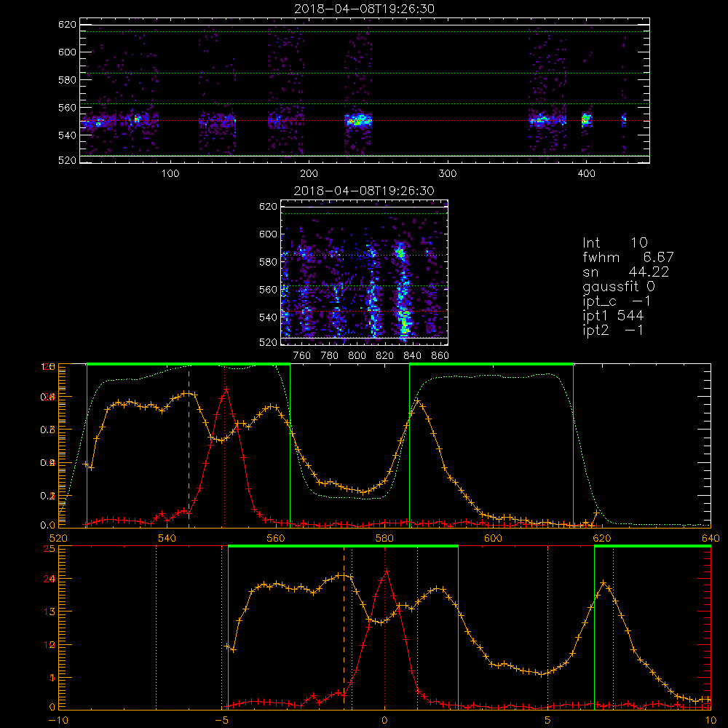Click the "840" x-axis label of the middle image
The width and height of the screenshot is (728, 728).
(413, 356)
